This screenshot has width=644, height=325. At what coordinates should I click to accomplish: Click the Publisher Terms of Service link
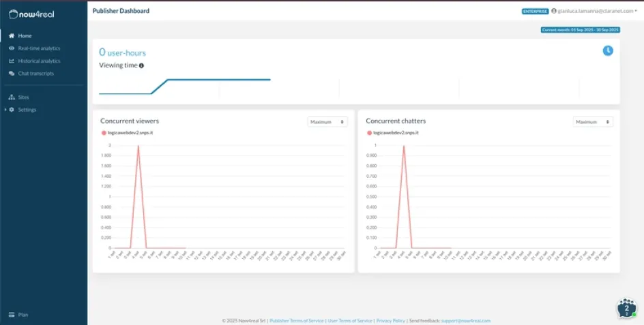(x=296, y=320)
